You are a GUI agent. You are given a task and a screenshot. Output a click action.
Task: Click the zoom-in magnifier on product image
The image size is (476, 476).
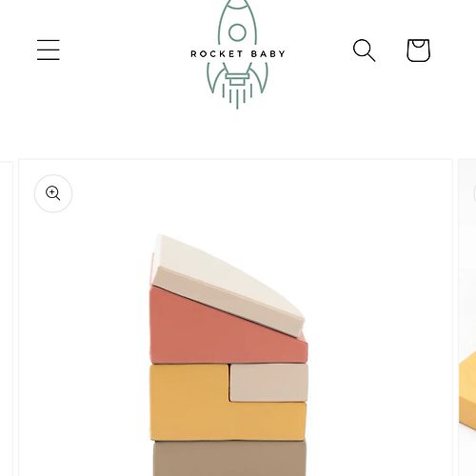(x=53, y=193)
